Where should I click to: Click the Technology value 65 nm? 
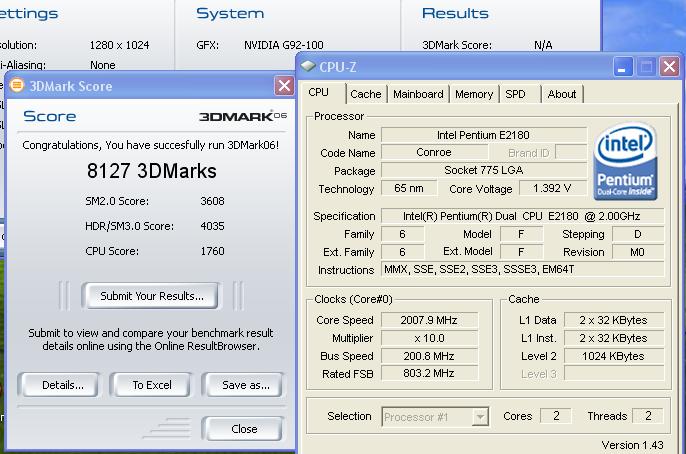409,188
